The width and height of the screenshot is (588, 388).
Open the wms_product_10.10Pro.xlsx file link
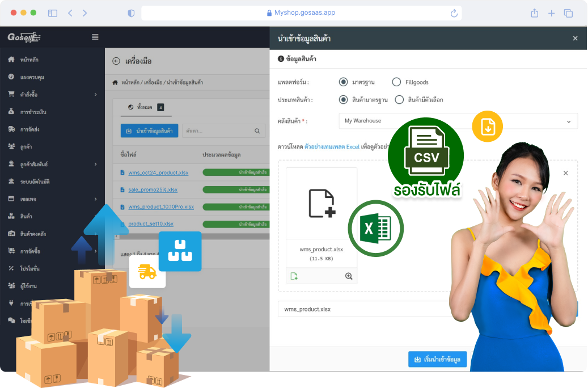(161, 206)
